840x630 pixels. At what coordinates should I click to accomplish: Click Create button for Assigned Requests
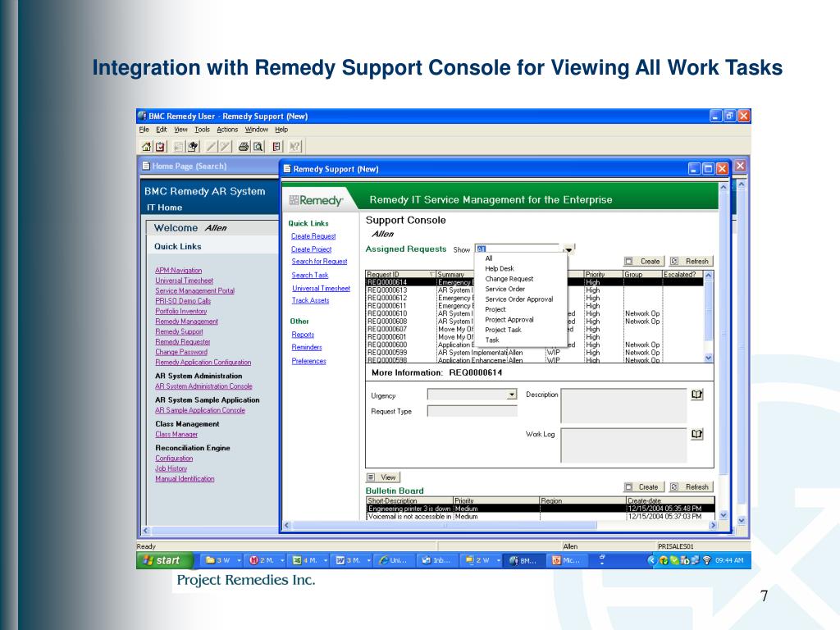tap(645, 262)
